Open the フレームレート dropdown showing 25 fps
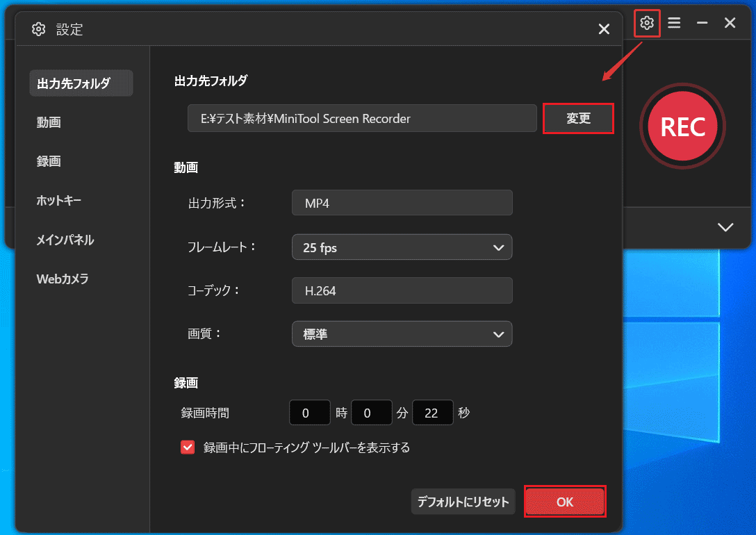 [x=402, y=247]
